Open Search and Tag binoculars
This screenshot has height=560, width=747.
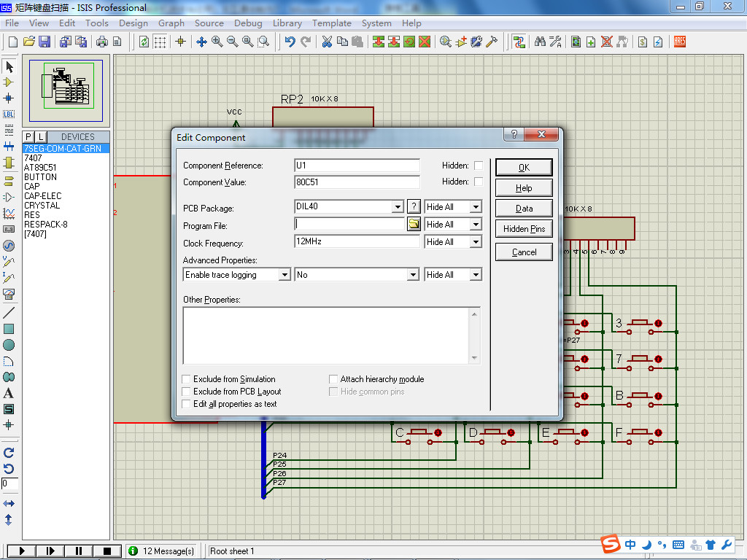(540, 42)
